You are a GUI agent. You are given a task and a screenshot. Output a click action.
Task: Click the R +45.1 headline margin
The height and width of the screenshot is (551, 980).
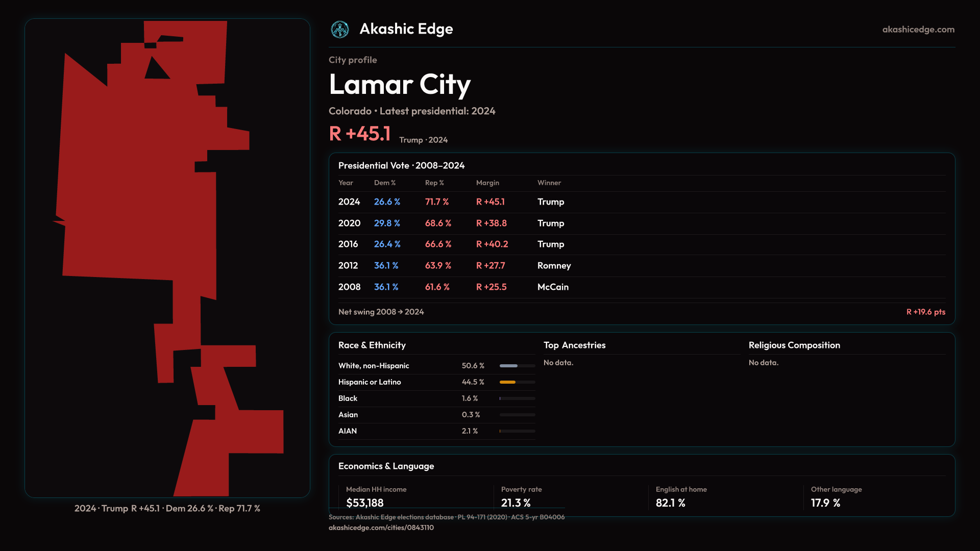tap(360, 134)
